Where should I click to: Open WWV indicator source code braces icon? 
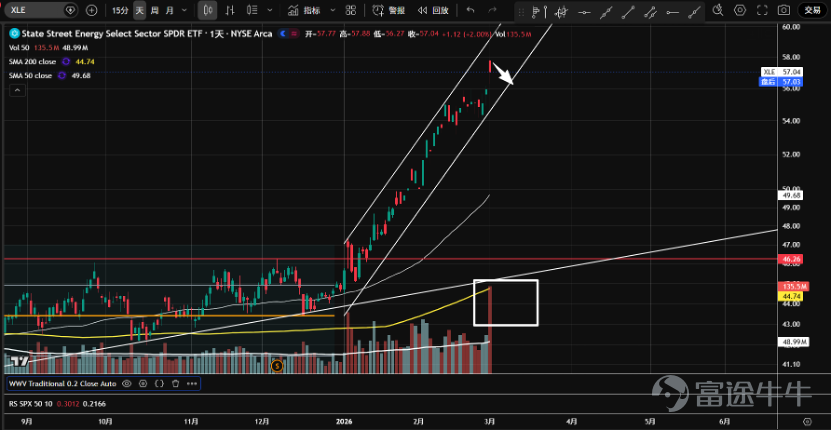tap(159, 383)
